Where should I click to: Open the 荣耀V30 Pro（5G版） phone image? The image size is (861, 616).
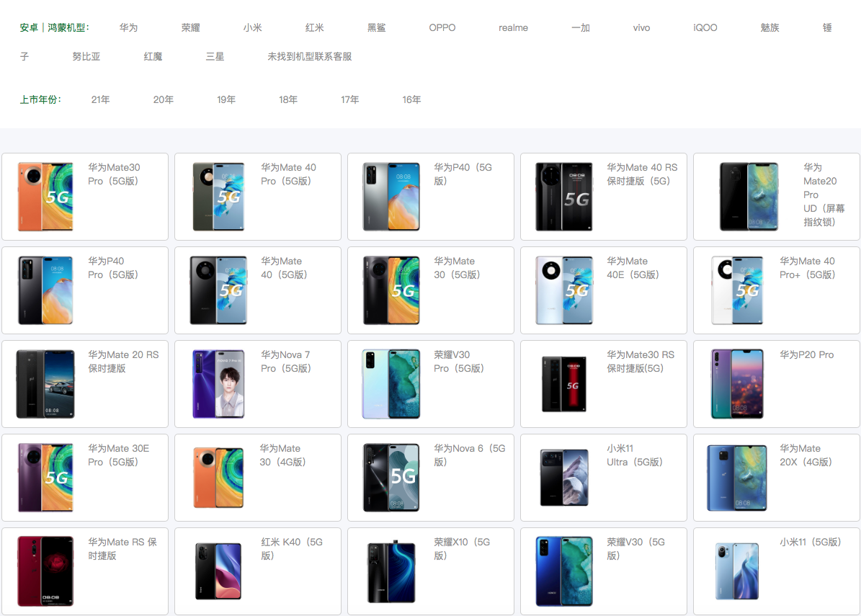coord(391,384)
